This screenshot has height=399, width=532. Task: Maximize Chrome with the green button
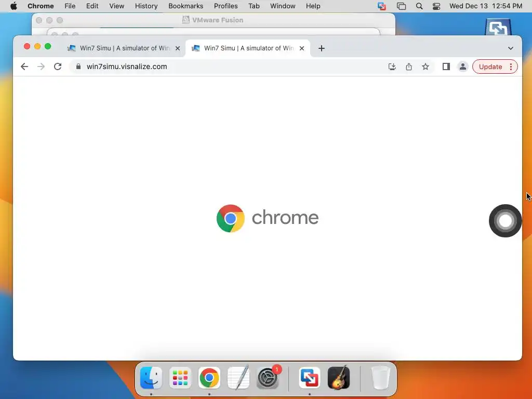click(x=48, y=46)
